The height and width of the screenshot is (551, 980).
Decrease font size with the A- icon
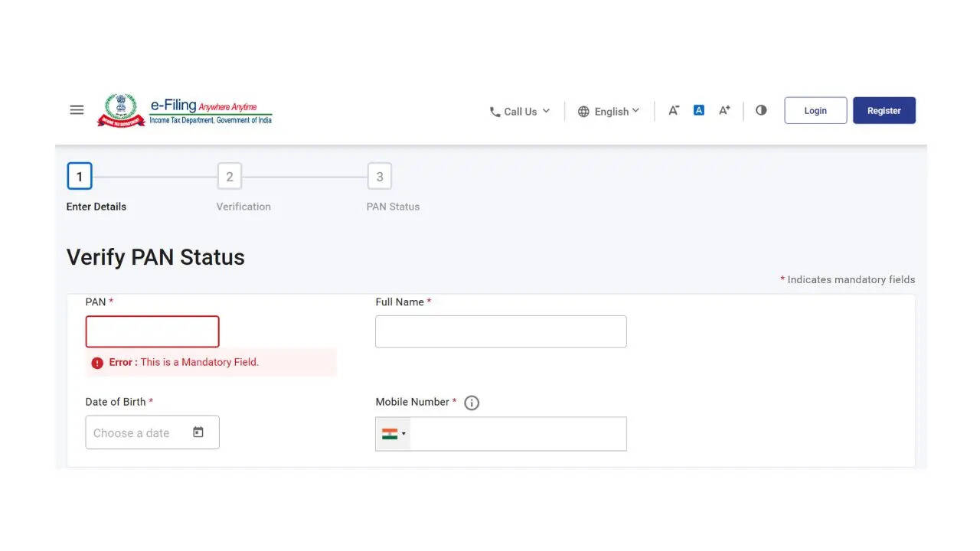[674, 110]
